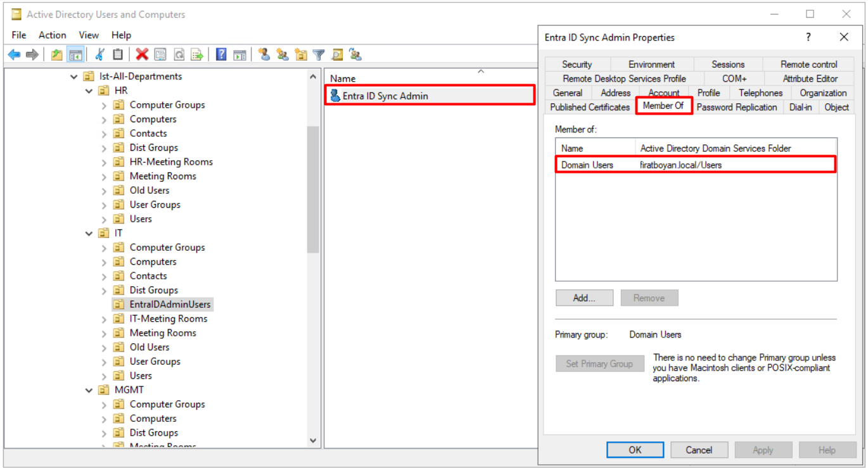Switch to the Password Replication tab

736,107
